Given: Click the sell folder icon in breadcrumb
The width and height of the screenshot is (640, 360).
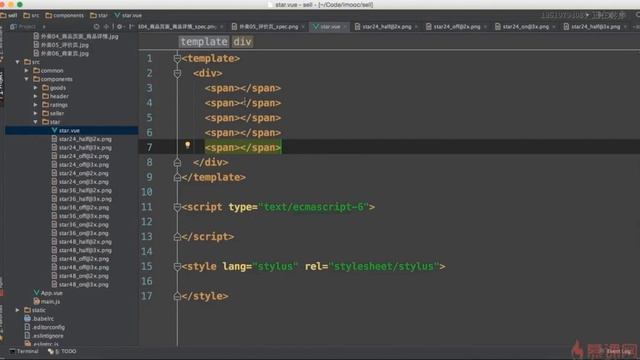Looking at the screenshot, I should (3, 16).
